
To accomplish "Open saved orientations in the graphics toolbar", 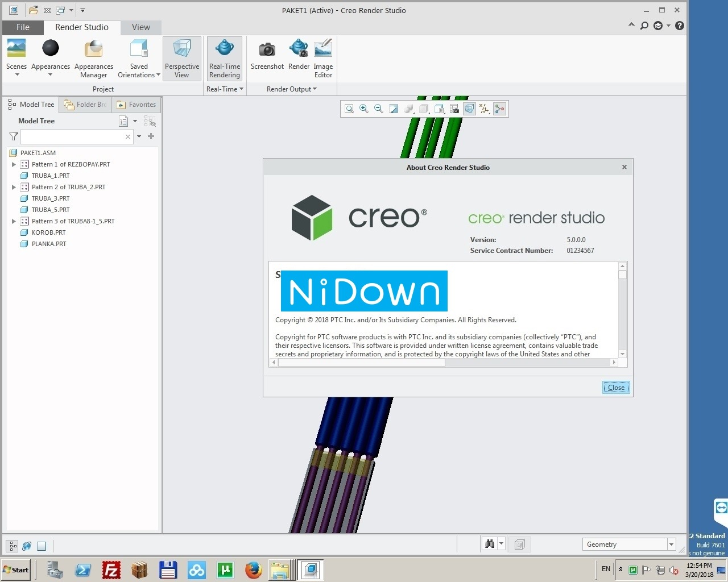I will pyautogui.click(x=439, y=109).
